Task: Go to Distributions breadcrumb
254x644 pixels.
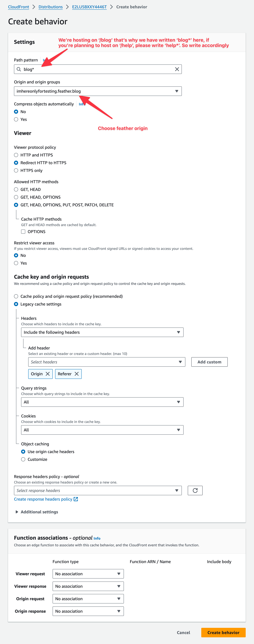Action: 51,7
